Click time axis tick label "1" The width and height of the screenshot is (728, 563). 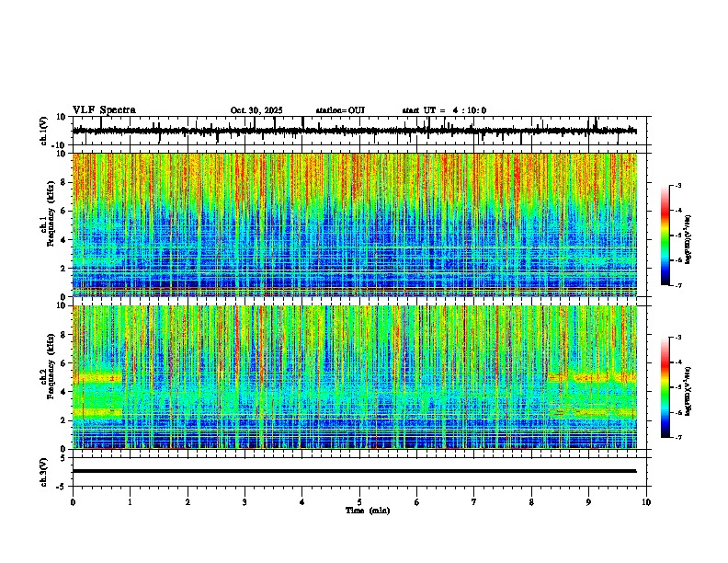click(130, 502)
